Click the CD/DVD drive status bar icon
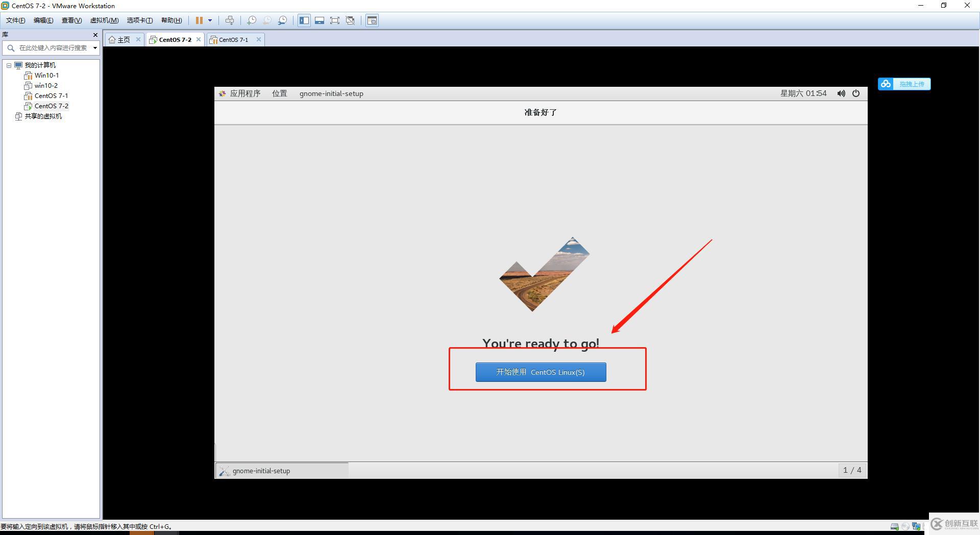This screenshot has width=980, height=535. 905,526
